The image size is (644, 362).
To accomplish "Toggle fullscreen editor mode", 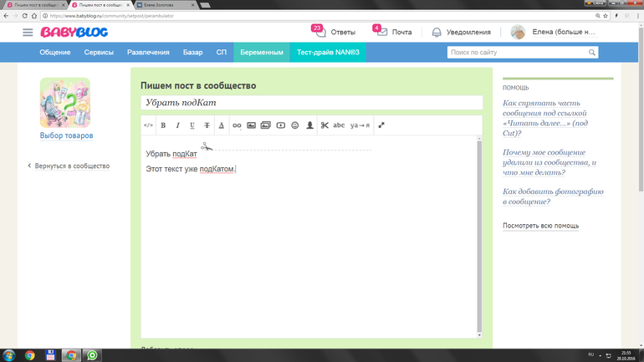I will (381, 125).
